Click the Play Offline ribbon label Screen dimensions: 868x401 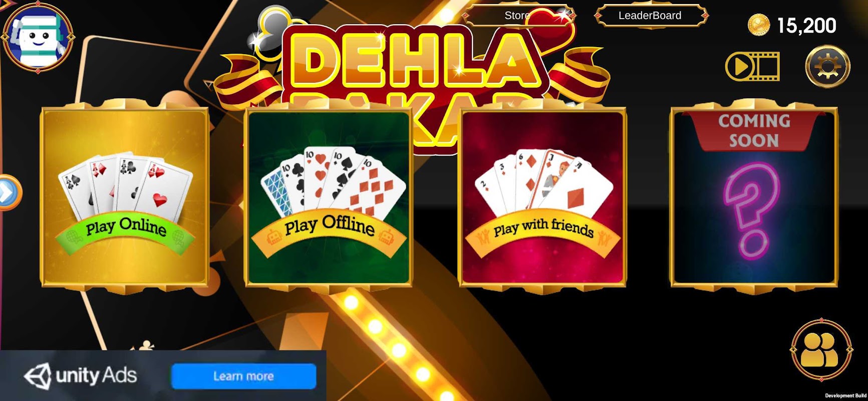point(329,227)
